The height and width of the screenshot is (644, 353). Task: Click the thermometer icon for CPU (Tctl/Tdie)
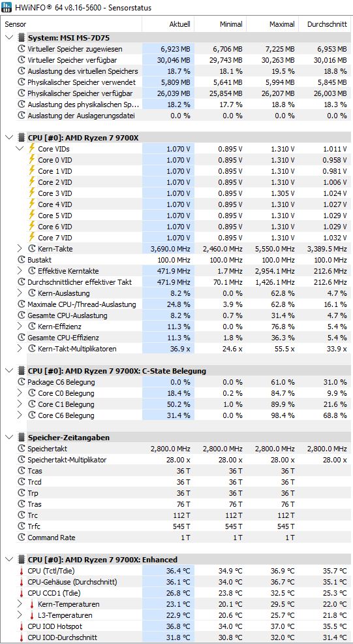22,571
